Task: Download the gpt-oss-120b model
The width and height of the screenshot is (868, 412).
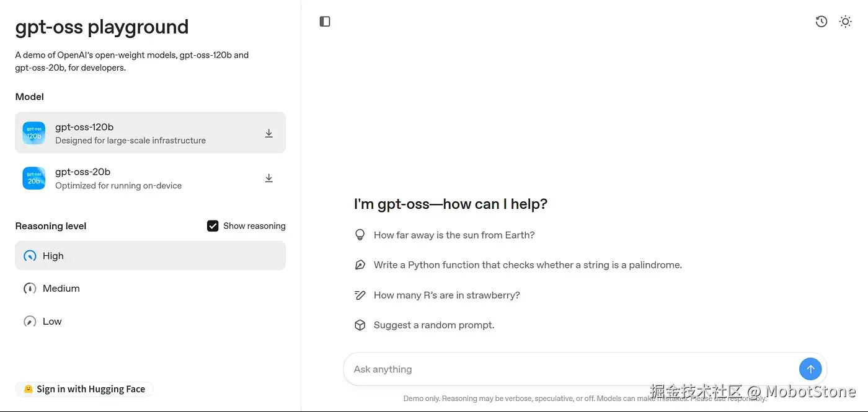Action: pyautogui.click(x=269, y=133)
